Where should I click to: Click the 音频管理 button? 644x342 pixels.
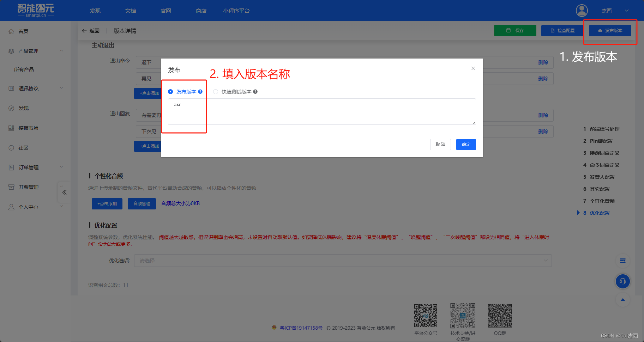[x=142, y=204]
